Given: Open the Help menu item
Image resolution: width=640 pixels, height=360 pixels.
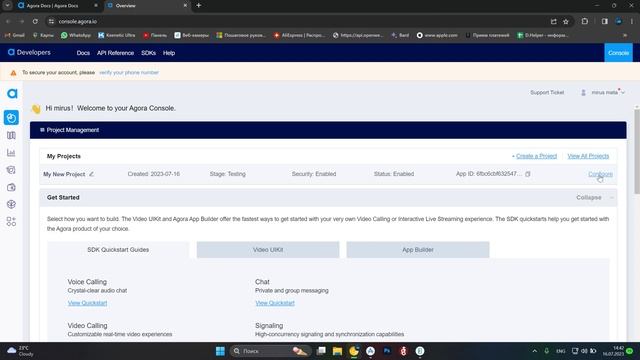Looking at the screenshot, I should (x=169, y=53).
